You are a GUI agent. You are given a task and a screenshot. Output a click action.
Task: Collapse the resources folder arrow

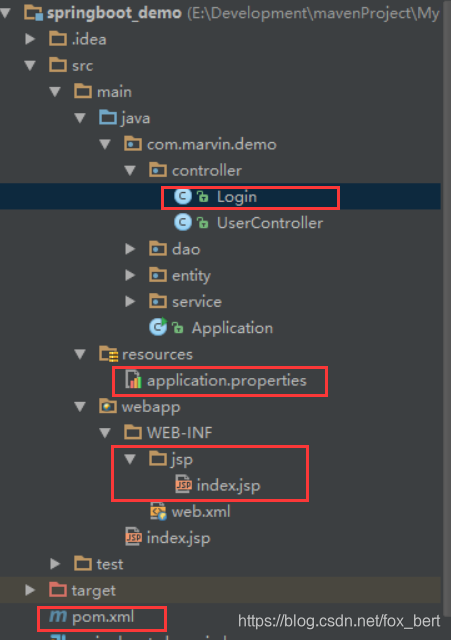point(80,354)
